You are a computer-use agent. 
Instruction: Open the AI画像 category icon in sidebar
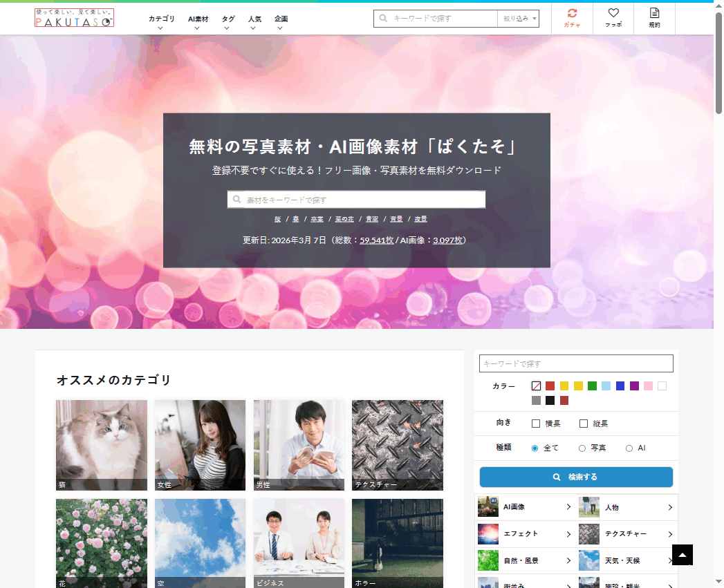coord(488,506)
